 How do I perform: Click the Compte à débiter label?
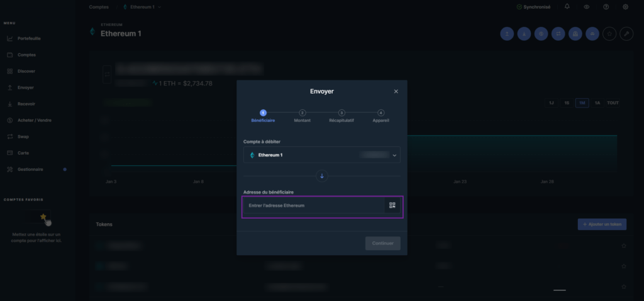(262, 141)
